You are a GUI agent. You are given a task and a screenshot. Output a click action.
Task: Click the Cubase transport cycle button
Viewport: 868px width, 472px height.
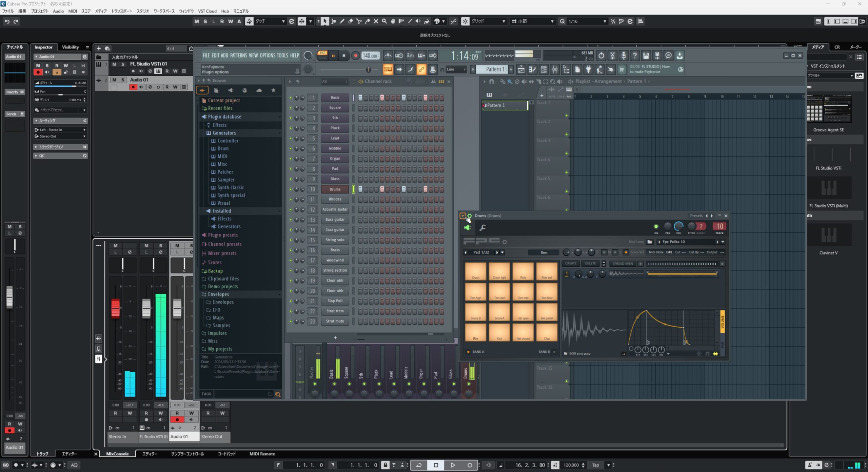click(419, 465)
